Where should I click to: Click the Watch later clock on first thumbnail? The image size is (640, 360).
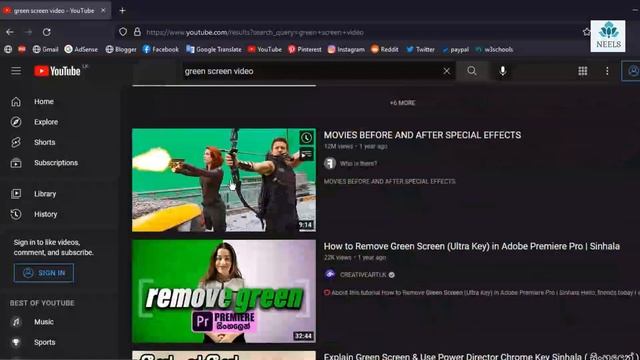pos(306,138)
